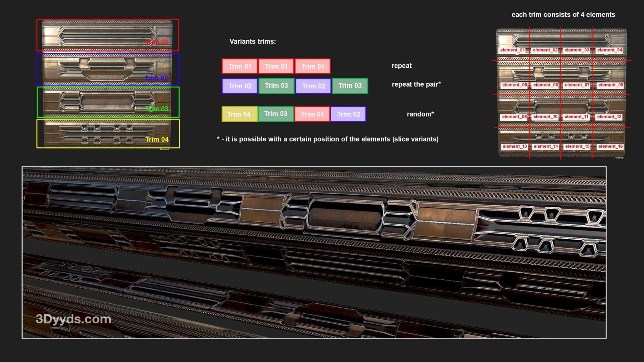Click the element_08 label
The image size is (644, 362).
coord(610,85)
